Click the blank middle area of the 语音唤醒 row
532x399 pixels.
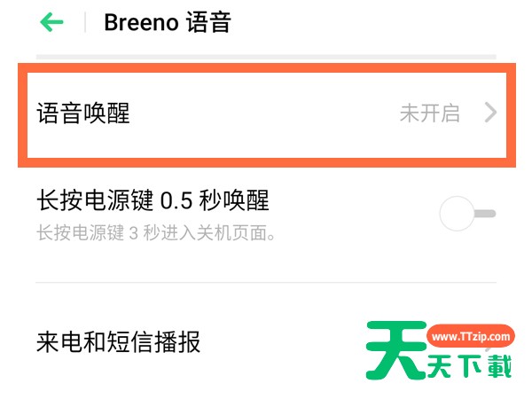pos(264,113)
